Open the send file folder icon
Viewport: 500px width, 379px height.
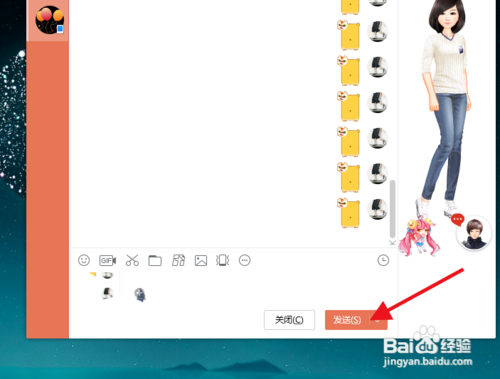tap(155, 260)
